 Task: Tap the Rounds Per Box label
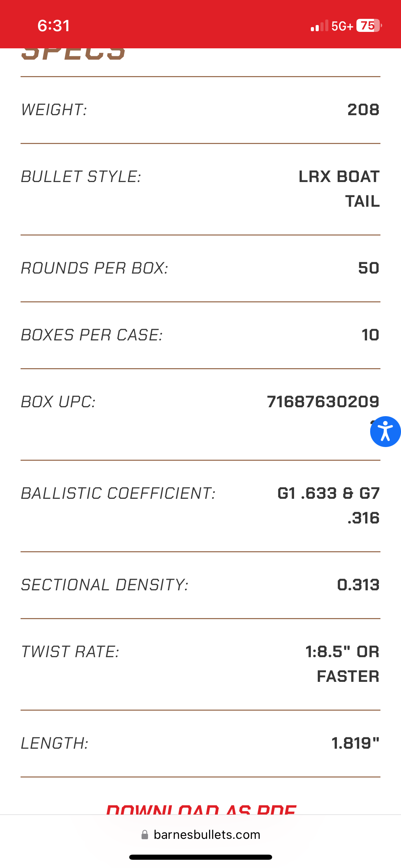95,268
